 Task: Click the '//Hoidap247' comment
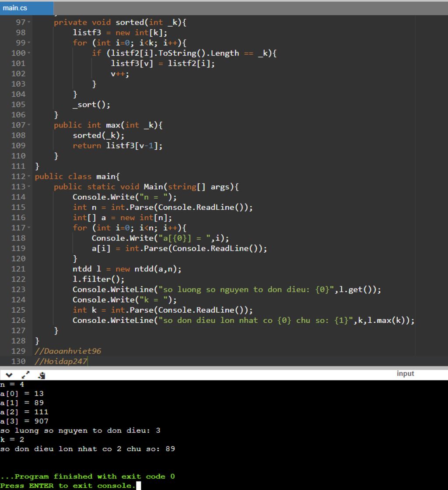point(61,361)
